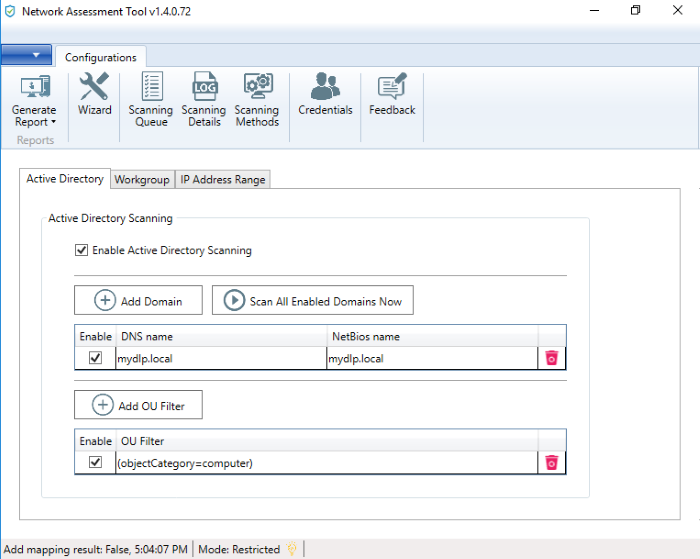Open the Scanning Queue

pyautogui.click(x=150, y=100)
